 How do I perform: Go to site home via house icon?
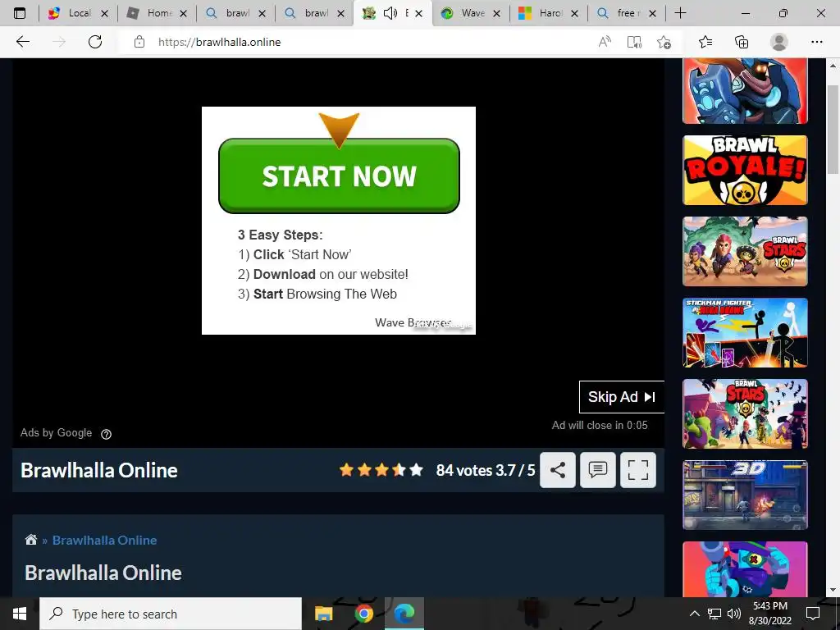[31, 540]
